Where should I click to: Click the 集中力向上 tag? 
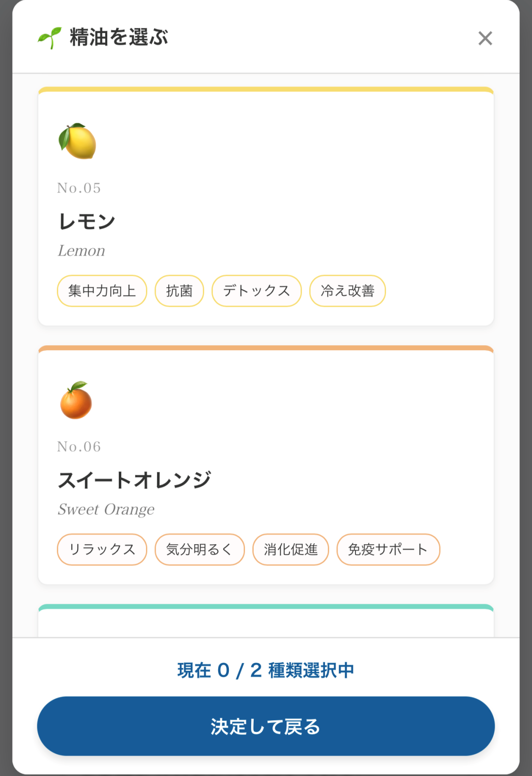102,291
